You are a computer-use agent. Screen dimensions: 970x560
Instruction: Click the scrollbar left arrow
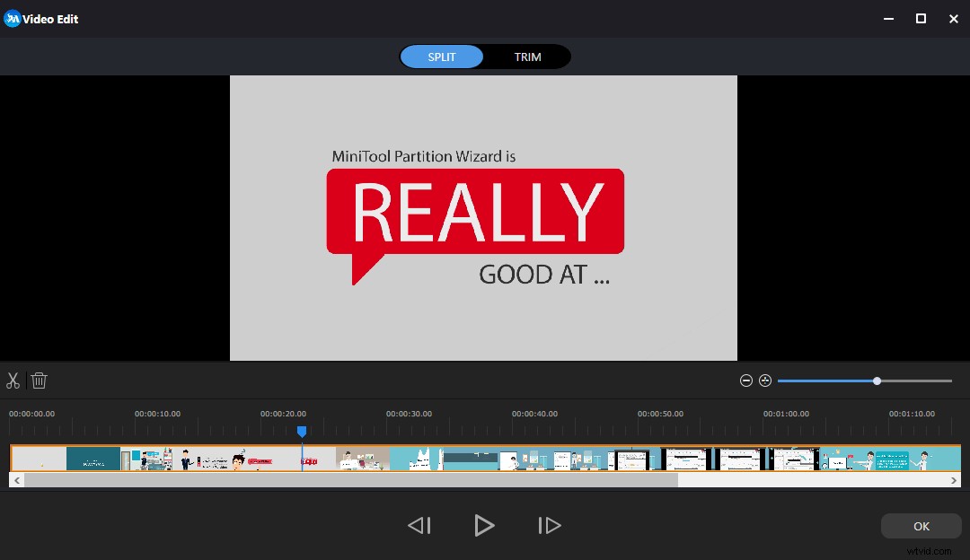pos(16,479)
